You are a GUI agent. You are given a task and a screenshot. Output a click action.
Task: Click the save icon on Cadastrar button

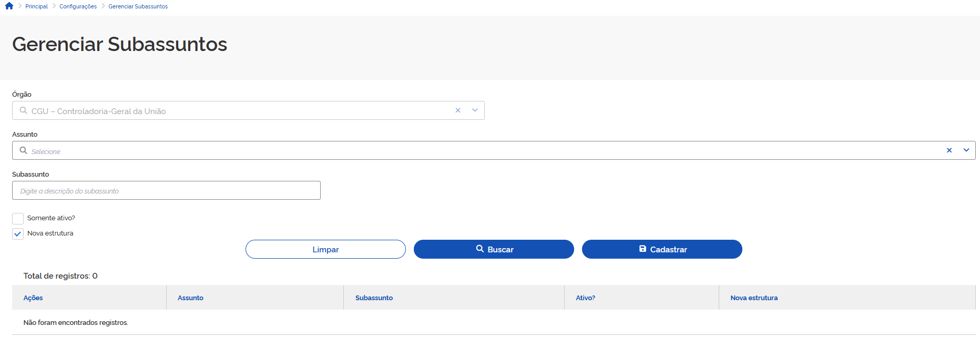(642, 249)
